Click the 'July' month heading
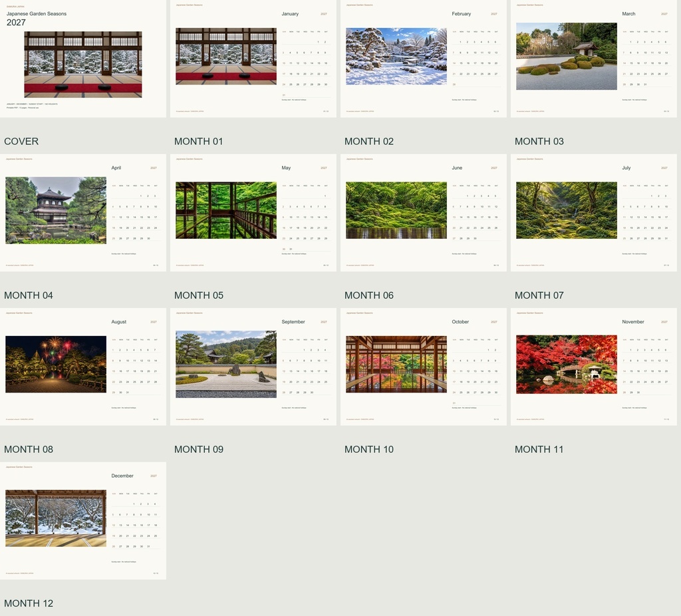681x616 pixels. [626, 168]
